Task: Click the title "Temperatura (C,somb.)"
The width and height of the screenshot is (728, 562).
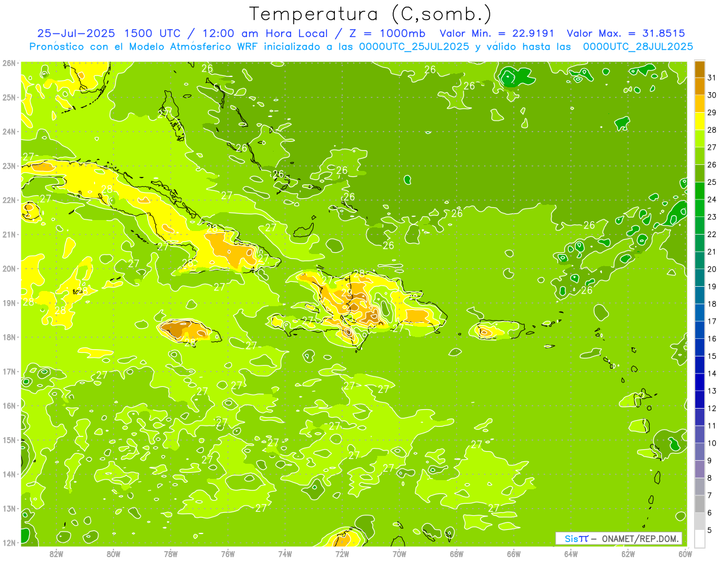Action: click(x=371, y=14)
